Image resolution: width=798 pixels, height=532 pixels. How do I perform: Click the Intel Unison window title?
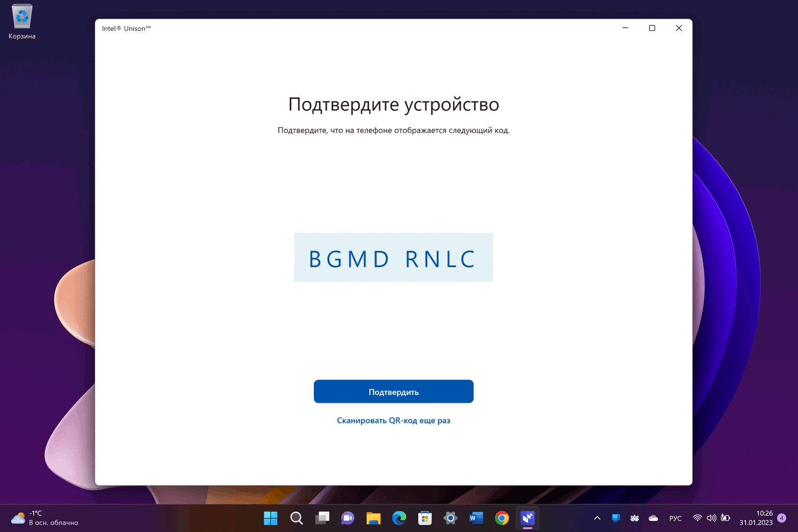[127, 29]
